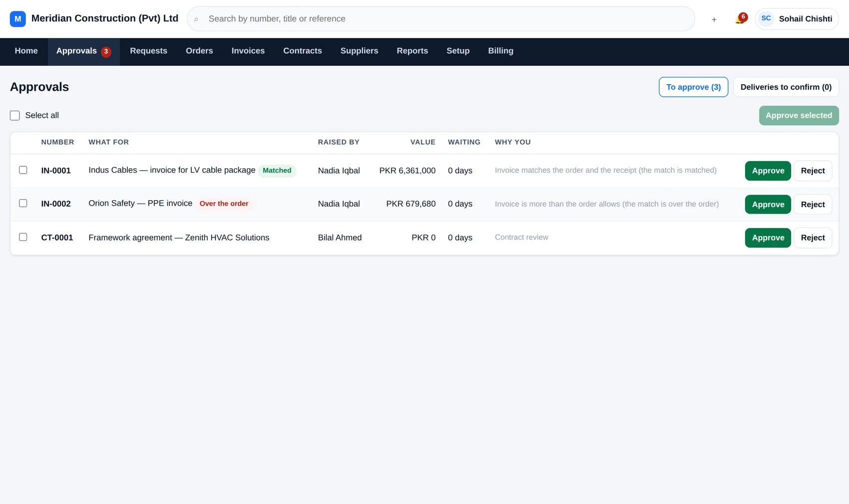Click the IN-0002 number cell
849x504 pixels.
coord(56,204)
